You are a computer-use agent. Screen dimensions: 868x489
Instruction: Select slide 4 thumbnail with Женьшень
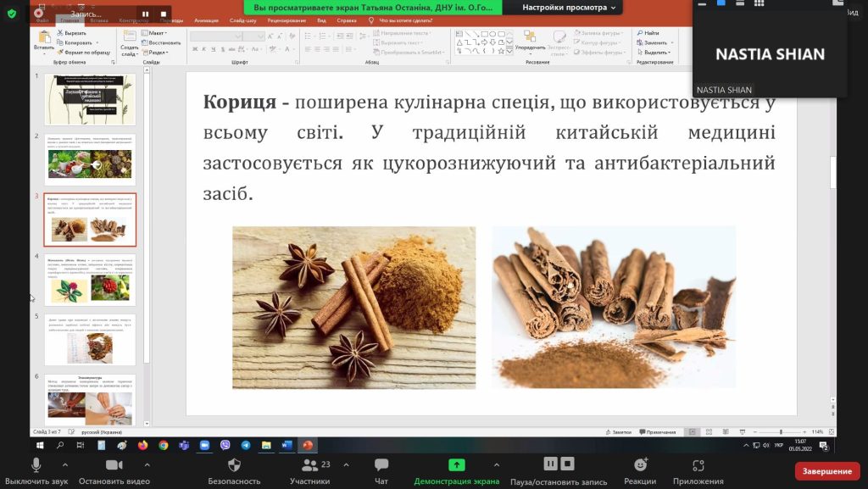tap(90, 280)
